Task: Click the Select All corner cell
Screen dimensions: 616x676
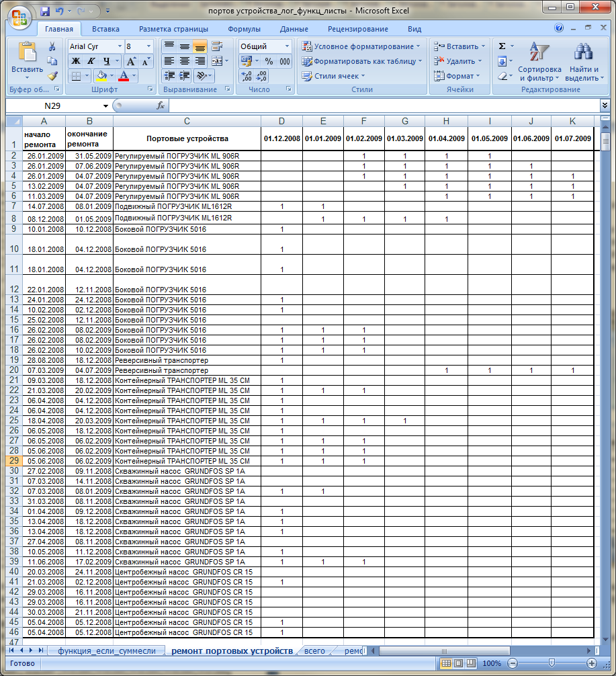Action: [x=14, y=121]
